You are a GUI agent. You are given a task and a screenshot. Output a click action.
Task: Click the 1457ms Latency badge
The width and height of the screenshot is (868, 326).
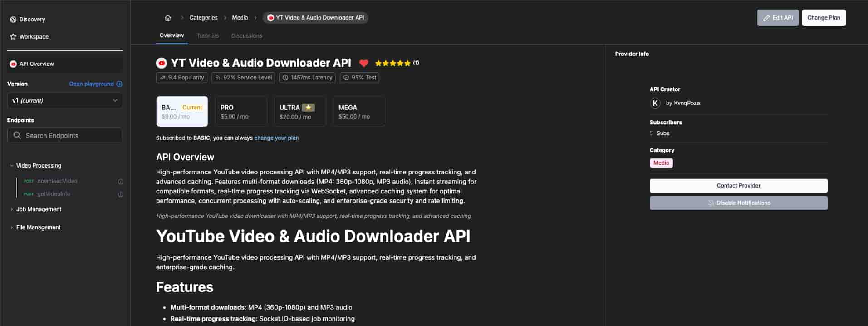coord(307,78)
